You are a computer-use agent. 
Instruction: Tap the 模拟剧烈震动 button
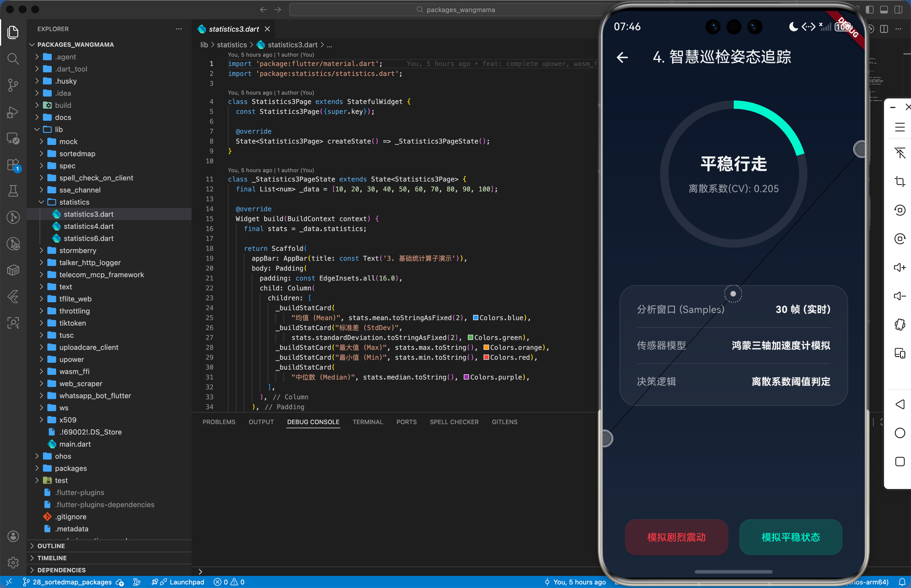(676, 537)
